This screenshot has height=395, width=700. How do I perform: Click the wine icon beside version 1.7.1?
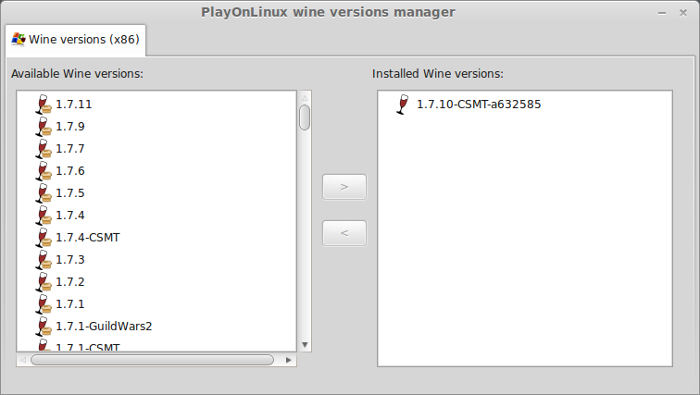(43, 304)
